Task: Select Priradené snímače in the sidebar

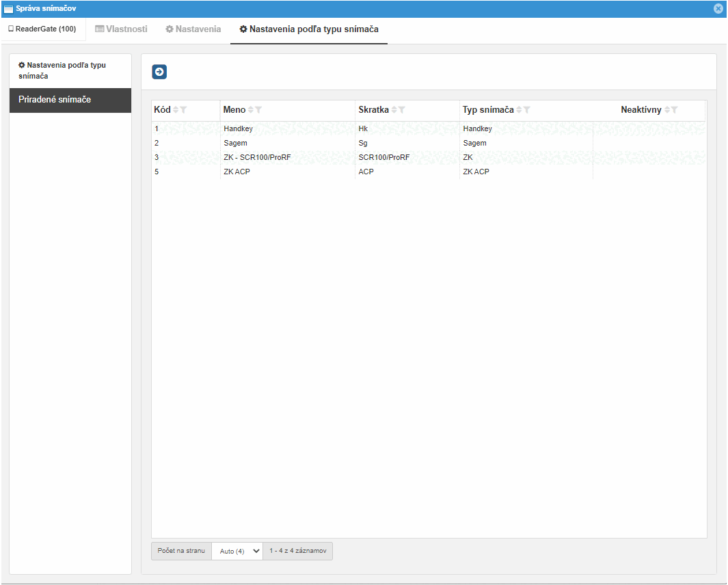Action: 70,100
